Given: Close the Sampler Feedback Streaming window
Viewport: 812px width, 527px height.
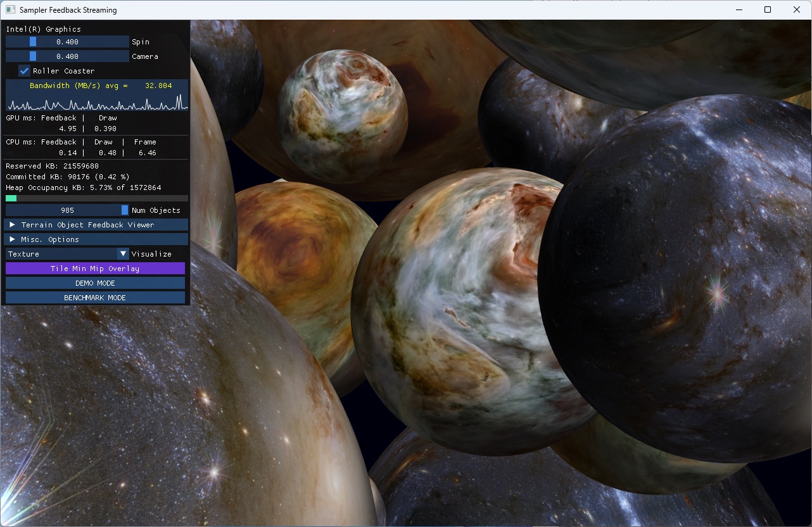Looking at the screenshot, I should click(797, 10).
